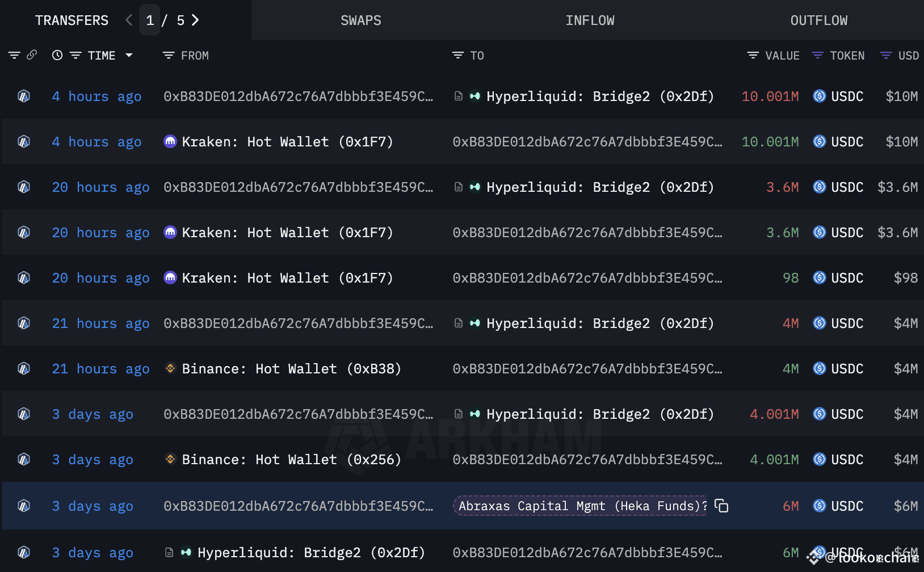Switch to the SWAPS tab
The image size is (924, 572).
click(x=361, y=20)
